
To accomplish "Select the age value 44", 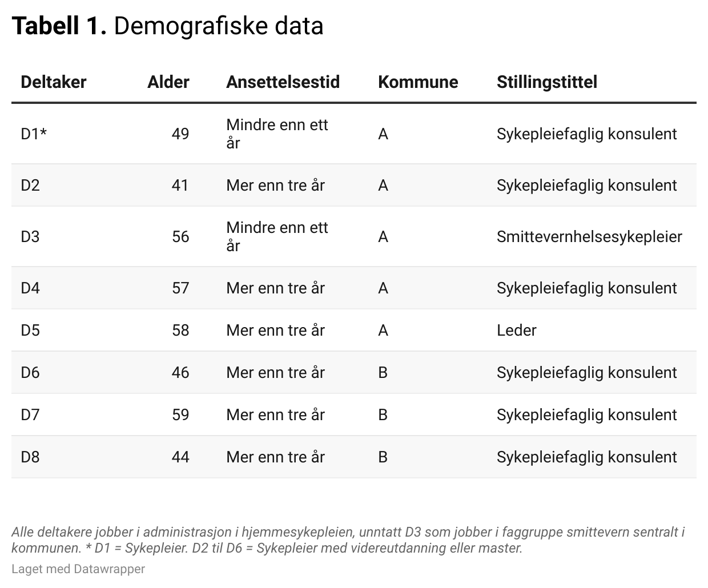I will 180,457.
